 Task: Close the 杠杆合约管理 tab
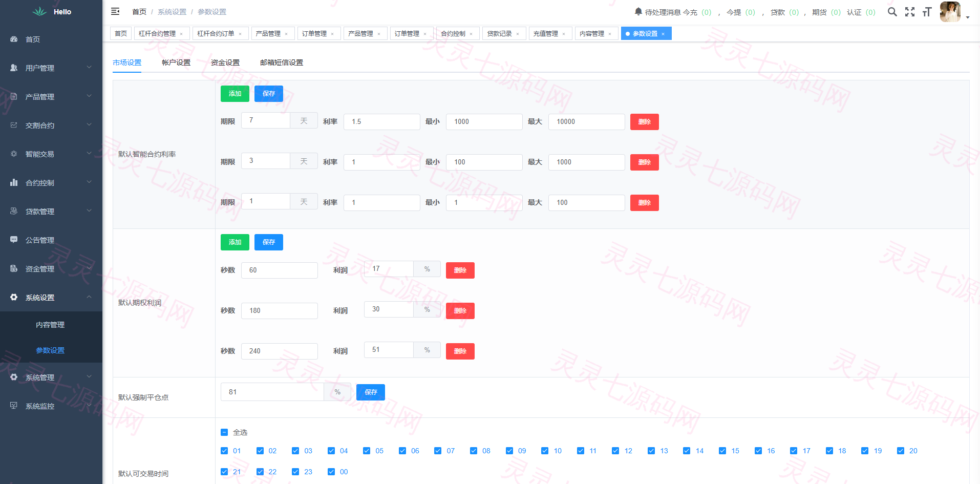[x=181, y=34]
